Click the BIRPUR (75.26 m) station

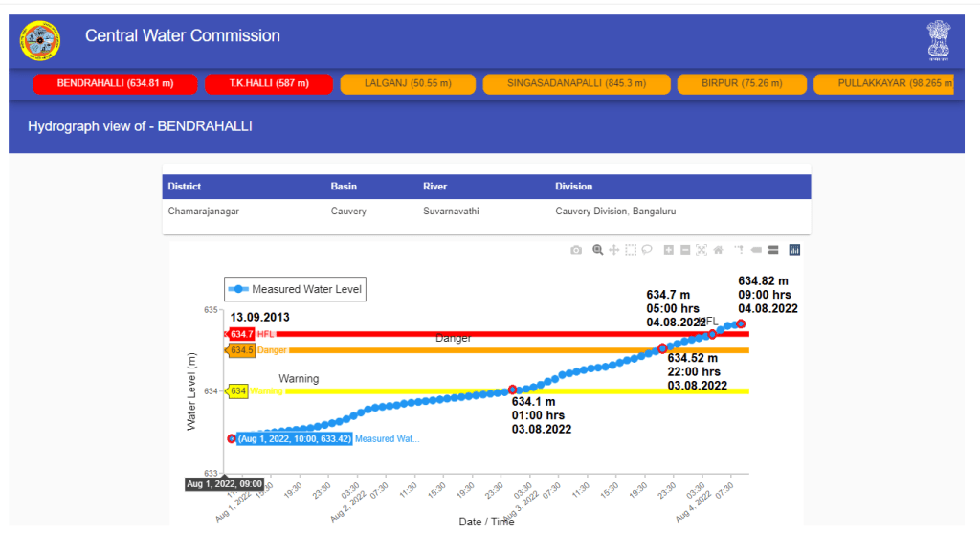741,83
